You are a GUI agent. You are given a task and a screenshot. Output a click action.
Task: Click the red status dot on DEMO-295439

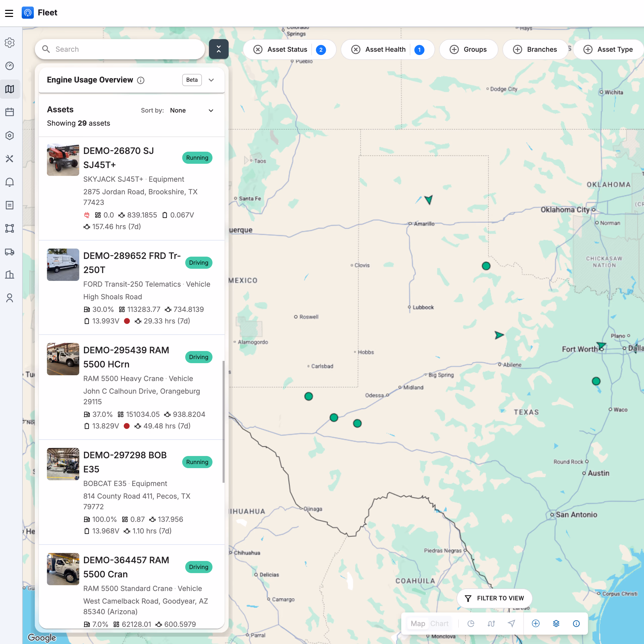[127, 426]
